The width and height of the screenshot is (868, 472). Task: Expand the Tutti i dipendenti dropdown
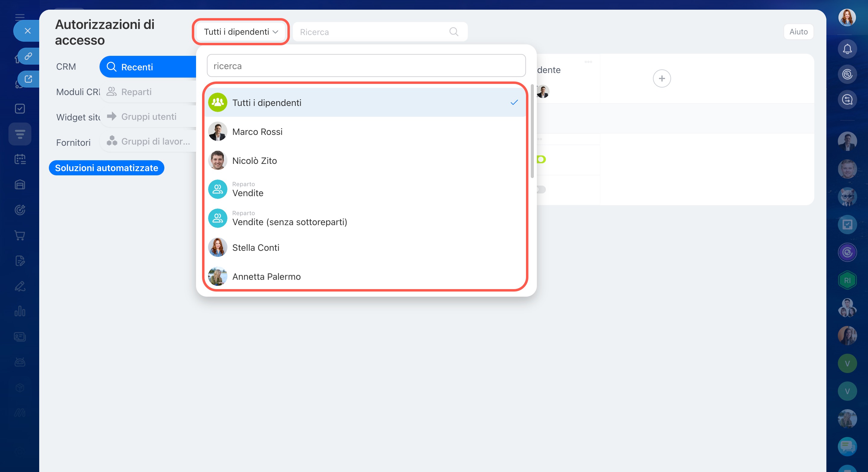pos(241,32)
